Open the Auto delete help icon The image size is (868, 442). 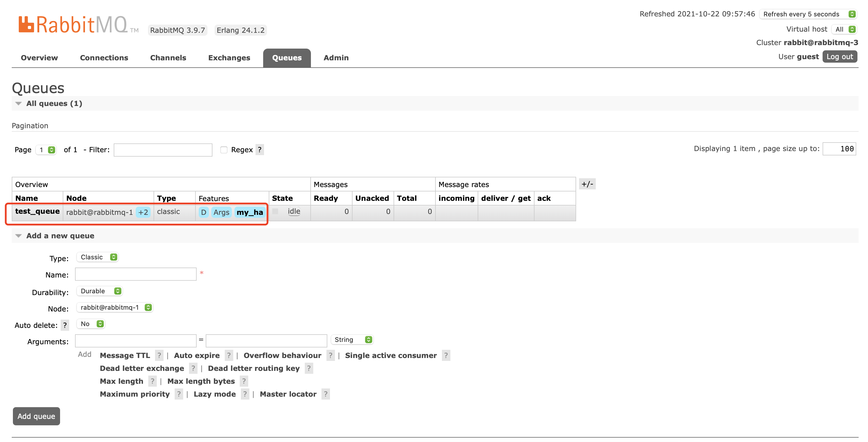[65, 325]
